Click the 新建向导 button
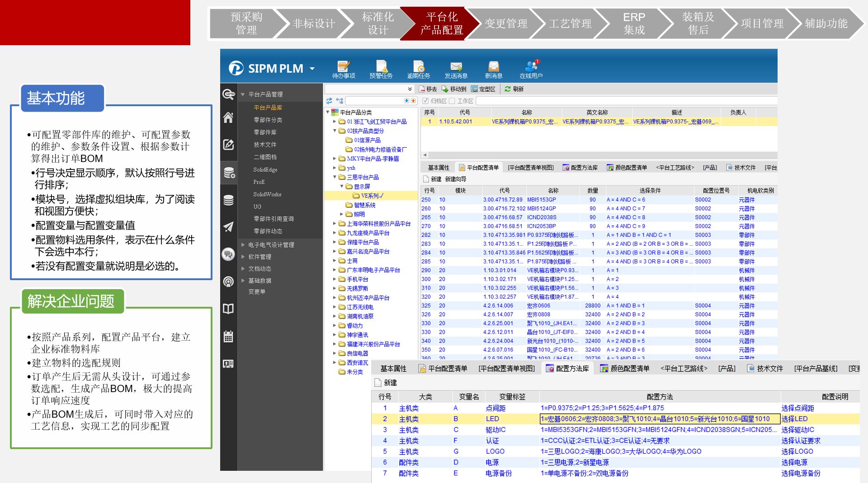 click(456, 179)
